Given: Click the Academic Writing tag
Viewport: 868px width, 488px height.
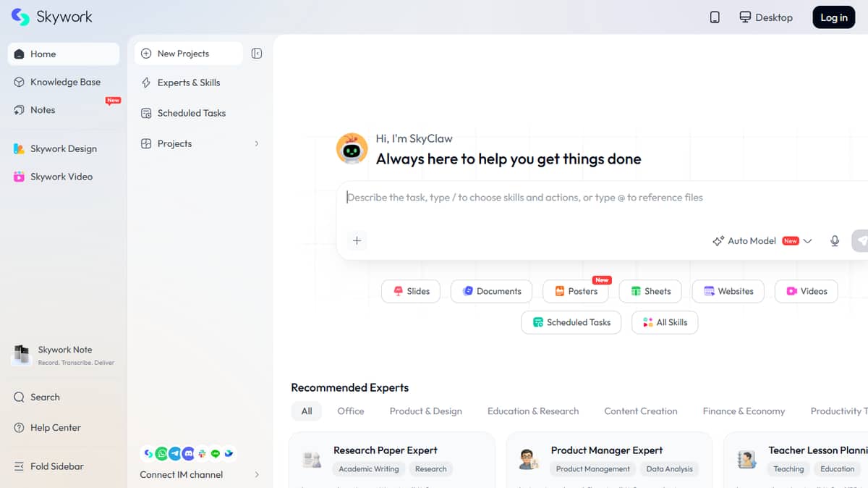Looking at the screenshot, I should [369, 469].
